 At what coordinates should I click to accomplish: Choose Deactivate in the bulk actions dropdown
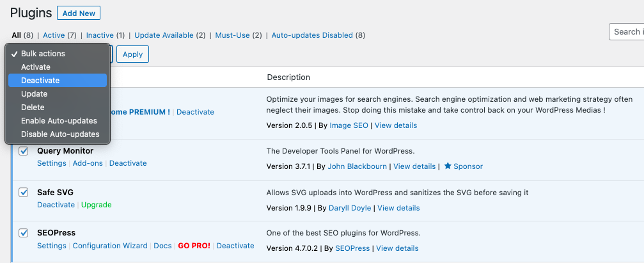pyautogui.click(x=40, y=81)
